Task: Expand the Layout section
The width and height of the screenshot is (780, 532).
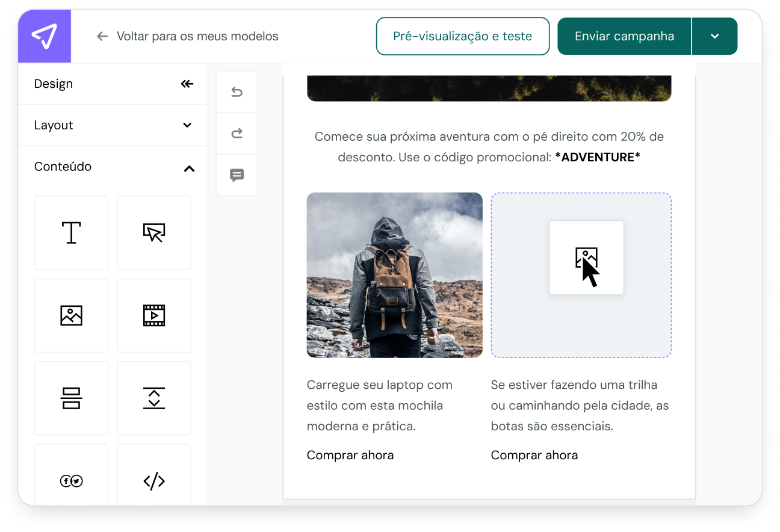Action: [x=188, y=125]
